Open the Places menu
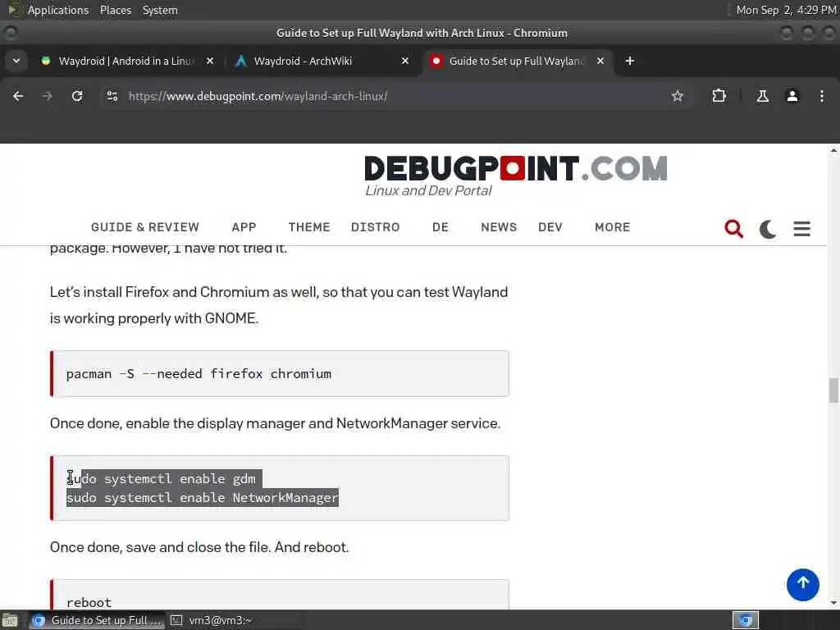Image resolution: width=840 pixels, height=630 pixels. click(x=116, y=10)
